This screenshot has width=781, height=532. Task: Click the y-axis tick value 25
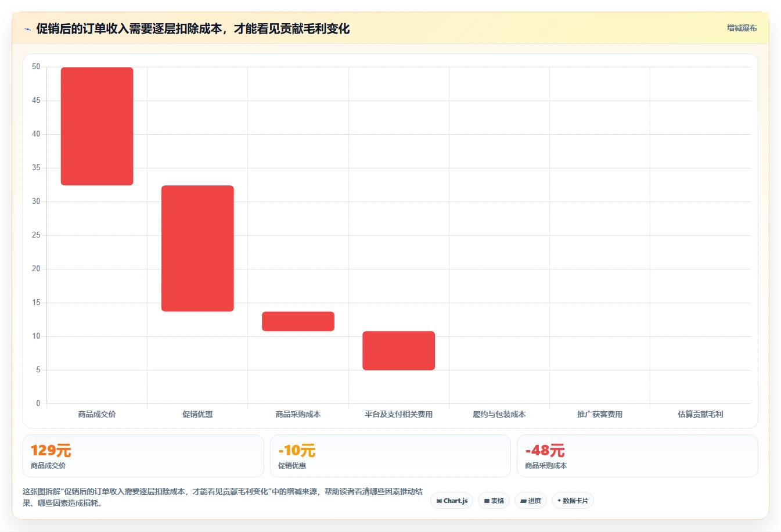36,235
